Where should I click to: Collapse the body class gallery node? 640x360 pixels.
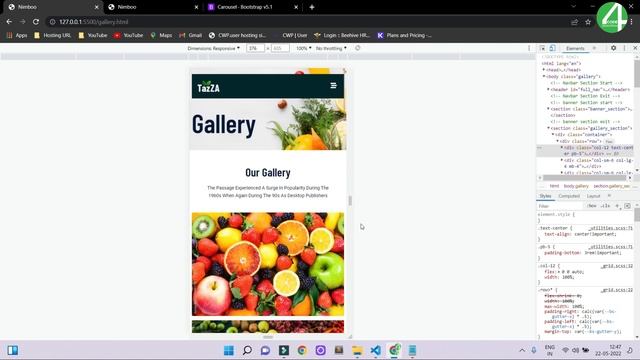pos(544,76)
